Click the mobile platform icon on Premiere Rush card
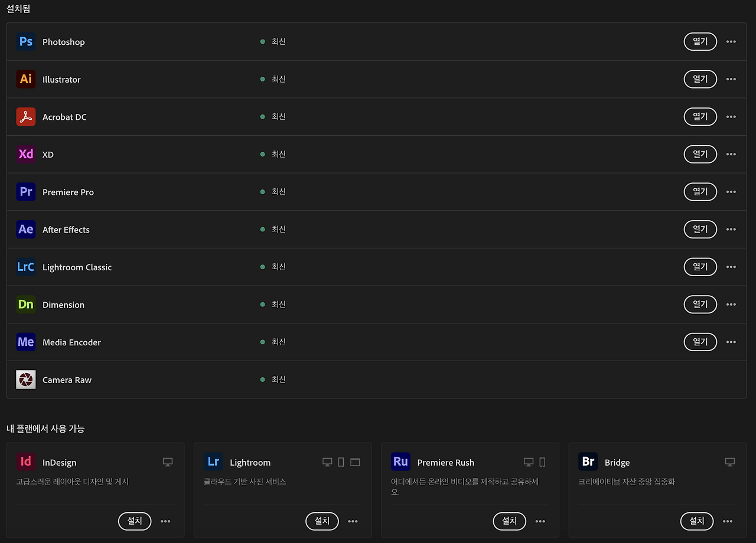 542,462
